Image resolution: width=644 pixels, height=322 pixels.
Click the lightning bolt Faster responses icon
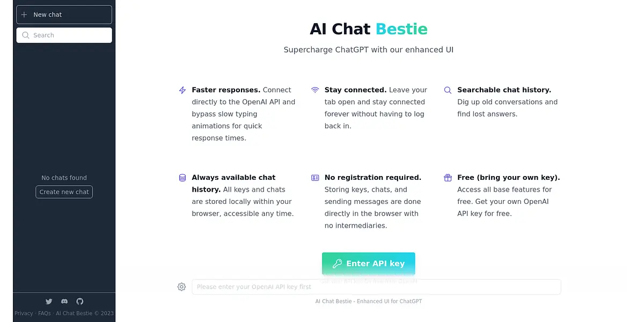(182, 90)
